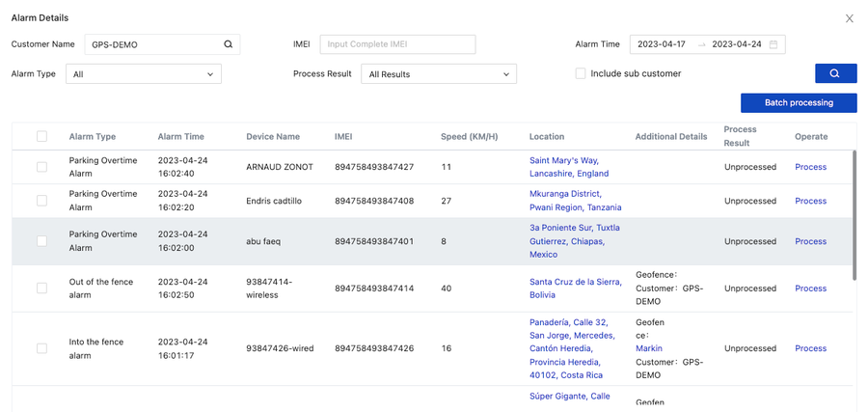Expand the Process Result dropdown
Image resolution: width=868 pixels, height=412 pixels.
pos(439,74)
